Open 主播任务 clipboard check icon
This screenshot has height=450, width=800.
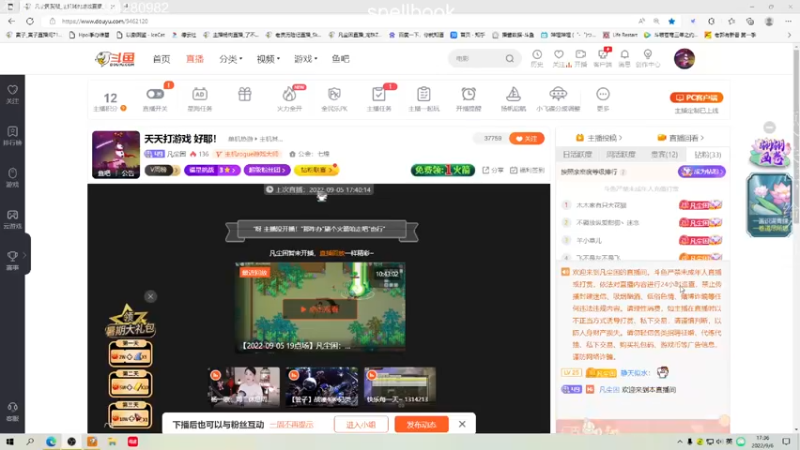(379, 94)
